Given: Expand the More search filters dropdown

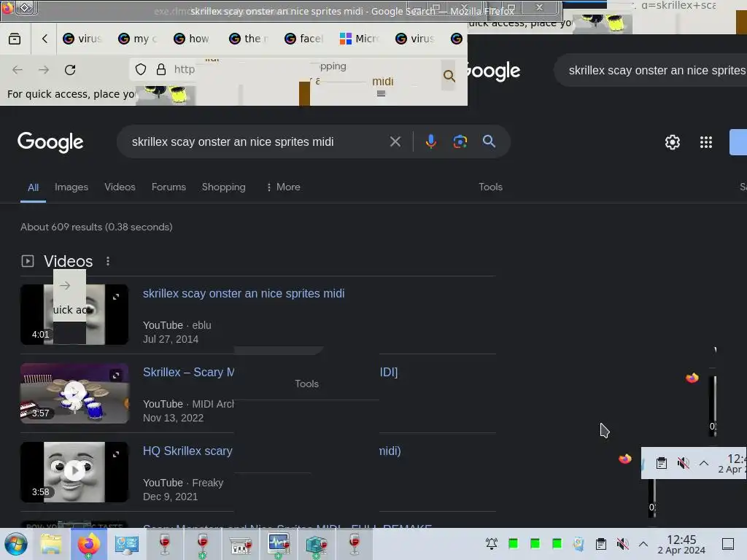Looking at the screenshot, I should [x=283, y=187].
